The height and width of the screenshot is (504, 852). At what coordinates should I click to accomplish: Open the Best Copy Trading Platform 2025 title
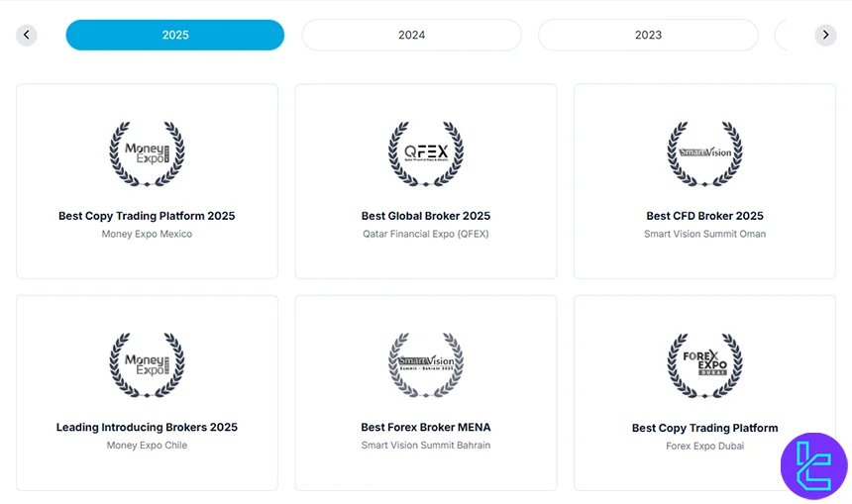tap(147, 216)
